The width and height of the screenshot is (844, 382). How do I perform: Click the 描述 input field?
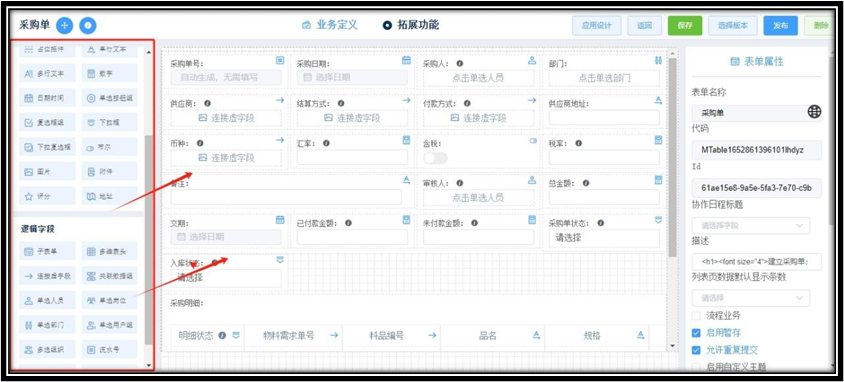(x=757, y=262)
